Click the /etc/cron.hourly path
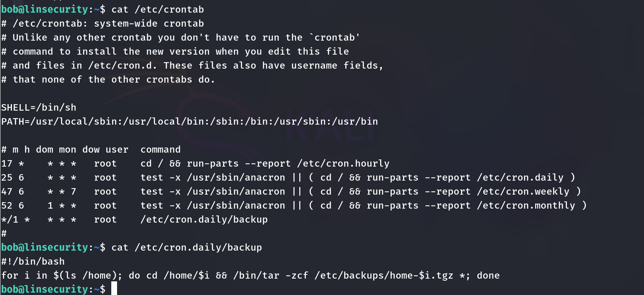This screenshot has height=295, width=644. [343, 164]
